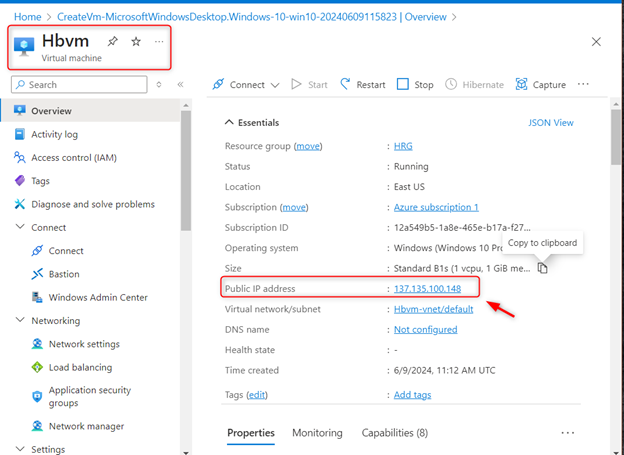This screenshot has height=455, width=624.
Task: Open Windows Admin Center item
Action: click(98, 297)
